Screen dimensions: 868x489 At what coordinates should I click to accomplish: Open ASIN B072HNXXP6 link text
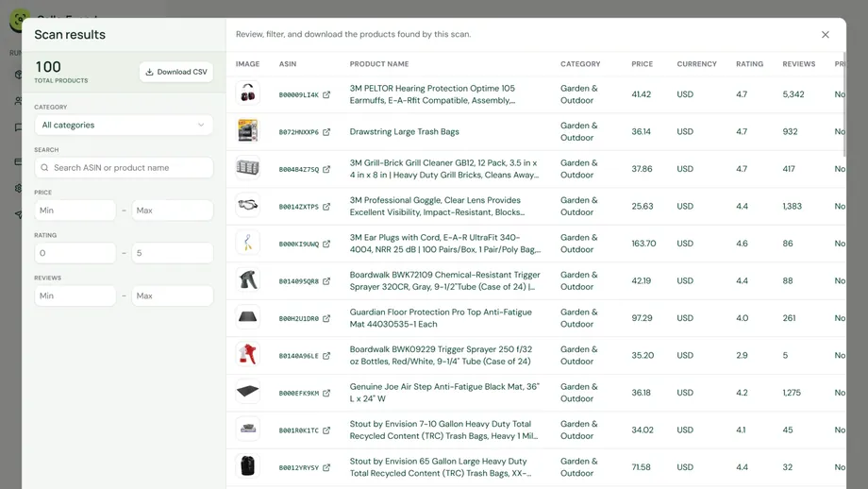click(299, 132)
